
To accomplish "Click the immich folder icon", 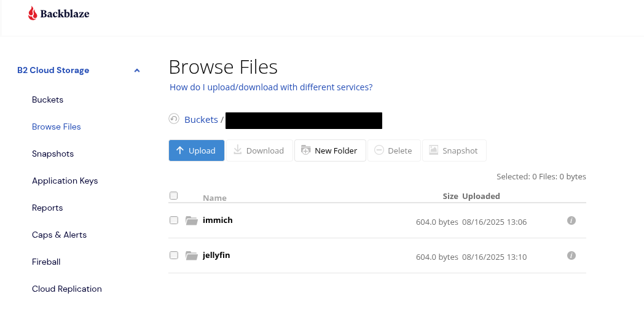I will 191,220.
